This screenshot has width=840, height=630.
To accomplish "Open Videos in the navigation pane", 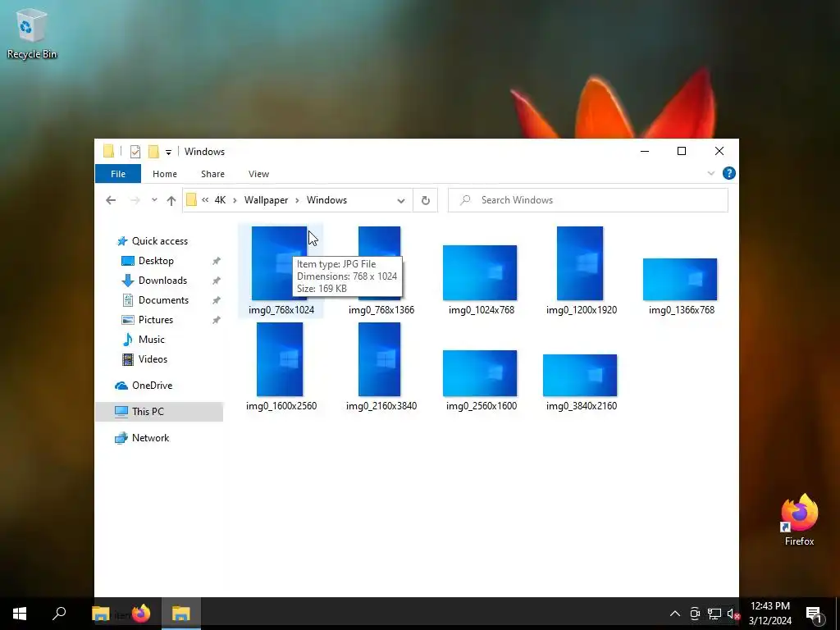I will 153,359.
